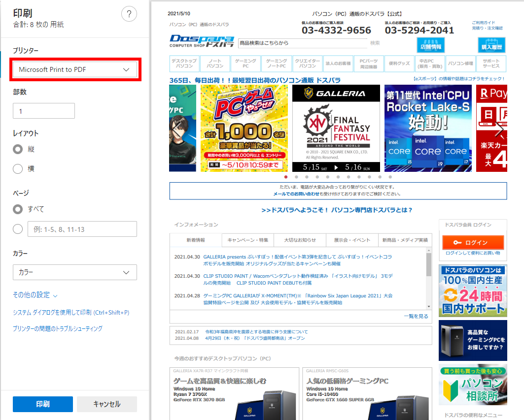Open the GALLERIA RM5C-G60S product card

coord(367,394)
